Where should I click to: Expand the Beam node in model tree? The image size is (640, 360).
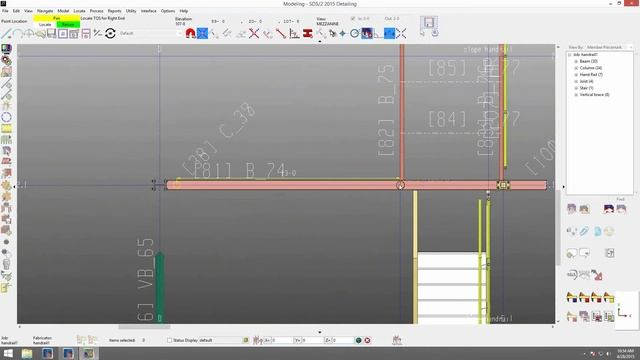tap(576, 61)
